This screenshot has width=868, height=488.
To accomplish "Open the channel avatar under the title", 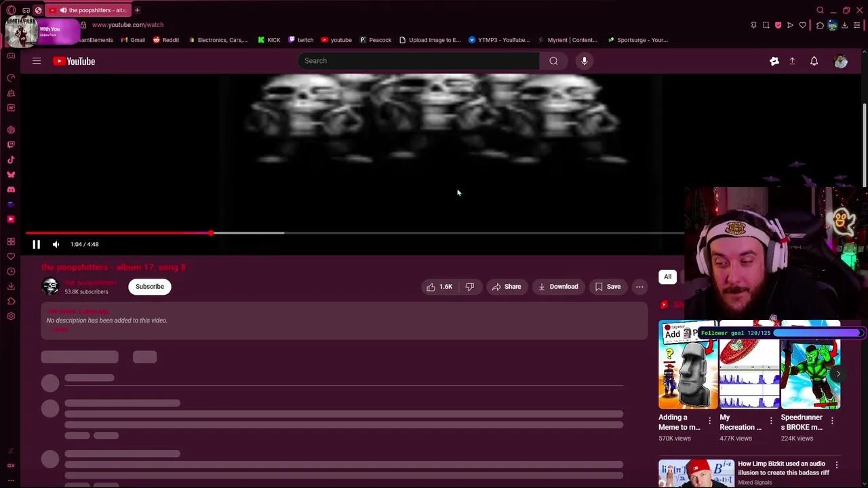I will [x=50, y=287].
